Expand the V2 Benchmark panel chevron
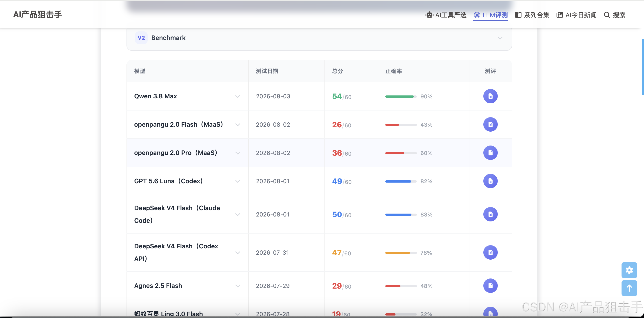 (500, 38)
